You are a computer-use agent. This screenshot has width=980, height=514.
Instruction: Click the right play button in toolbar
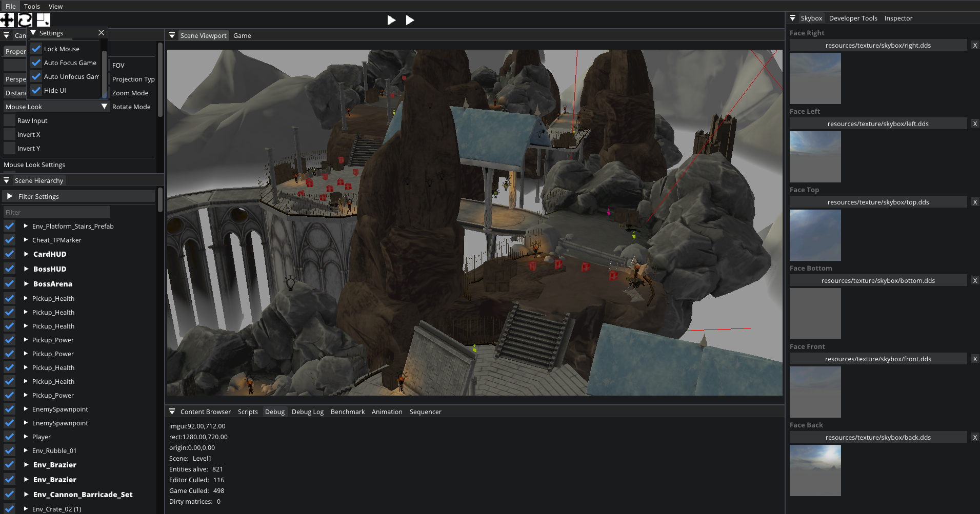[x=410, y=20]
